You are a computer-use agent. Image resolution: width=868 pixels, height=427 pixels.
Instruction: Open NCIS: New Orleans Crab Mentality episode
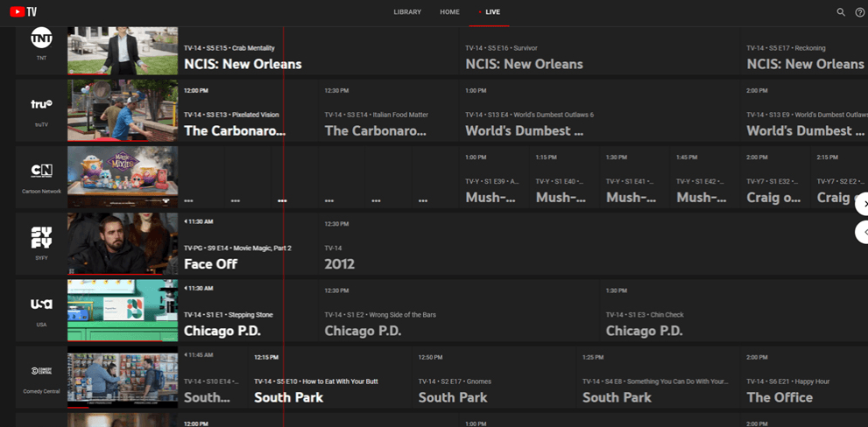click(318, 51)
